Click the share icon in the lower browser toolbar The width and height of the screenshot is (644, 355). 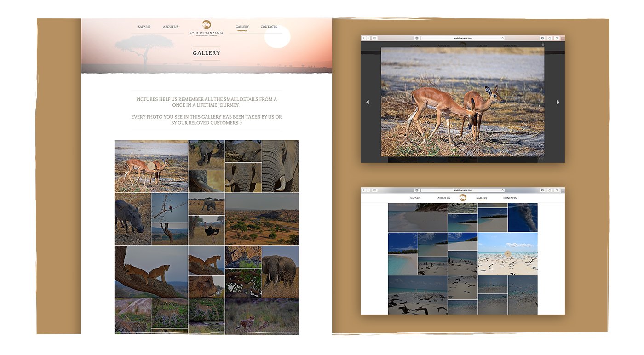point(550,190)
